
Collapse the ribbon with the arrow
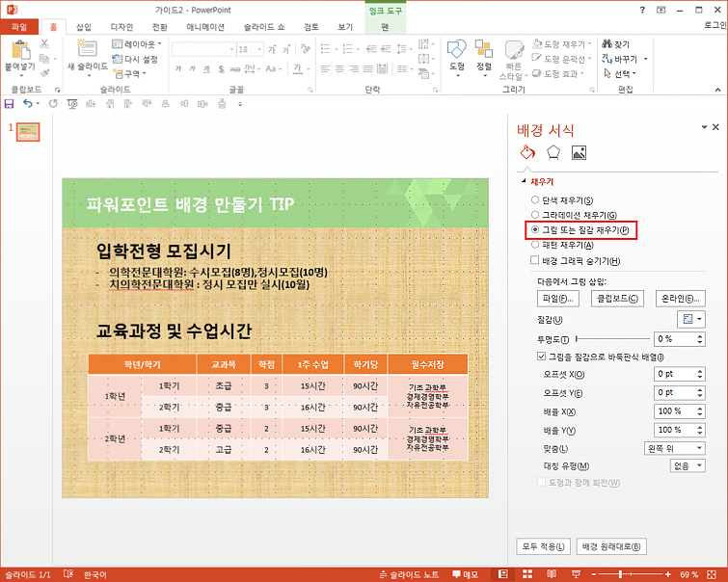tap(717, 90)
